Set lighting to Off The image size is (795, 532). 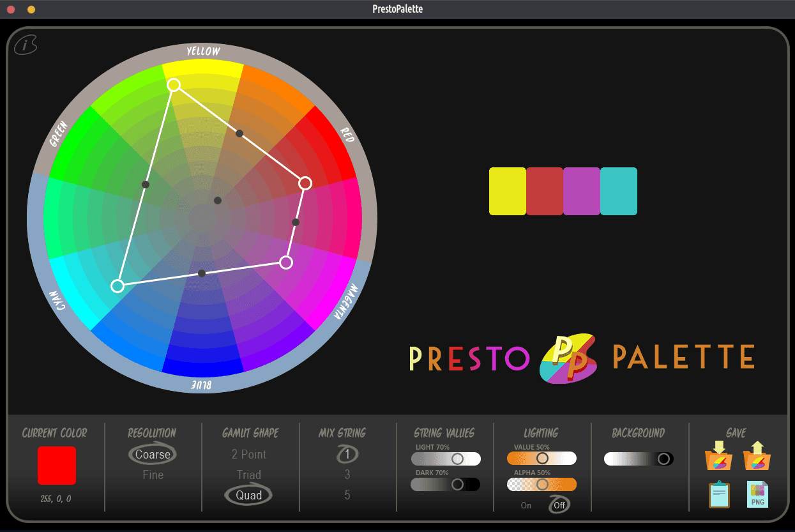(559, 505)
